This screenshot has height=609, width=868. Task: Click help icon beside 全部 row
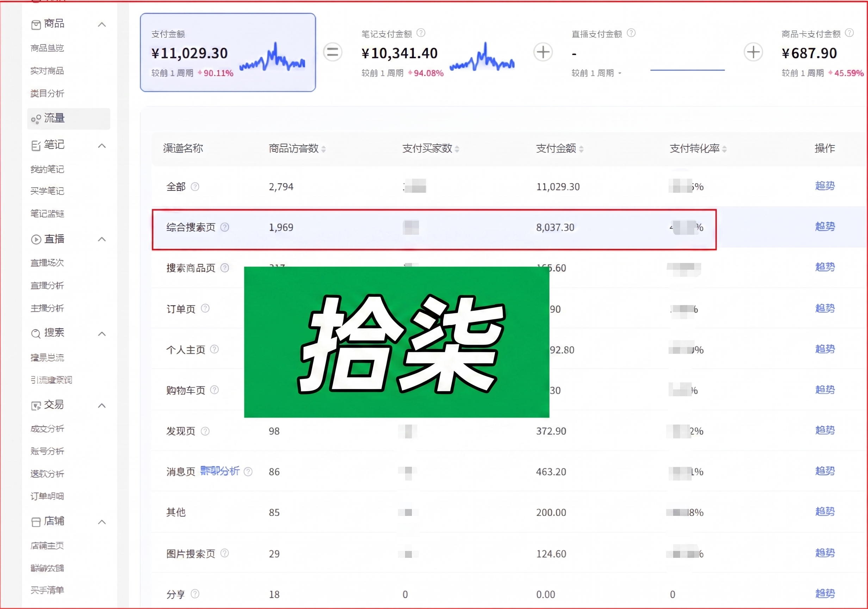pyautogui.click(x=195, y=186)
